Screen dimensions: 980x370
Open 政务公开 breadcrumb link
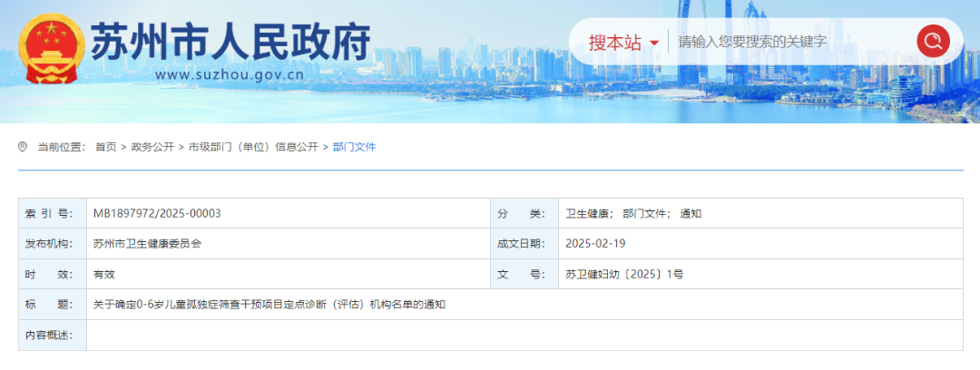click(152, 147)
